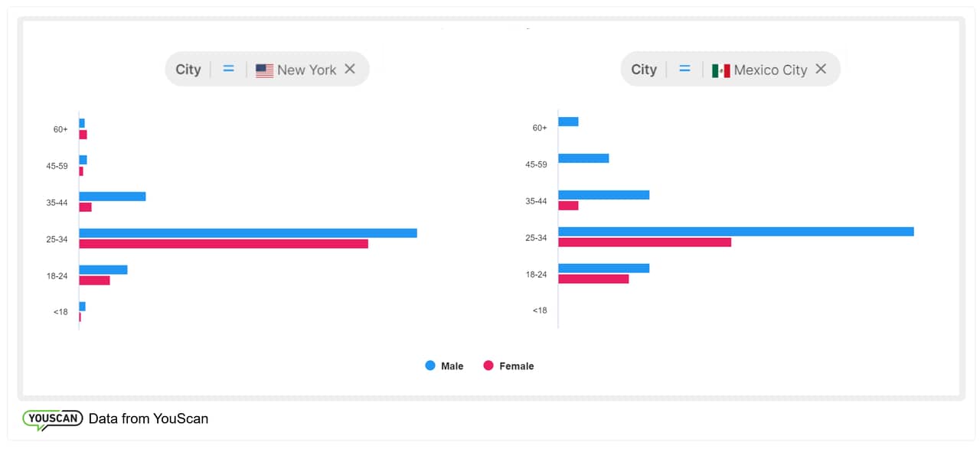980x449 pixels.
Task: Click the YouScan logo
Action: [x=52, y=419]
